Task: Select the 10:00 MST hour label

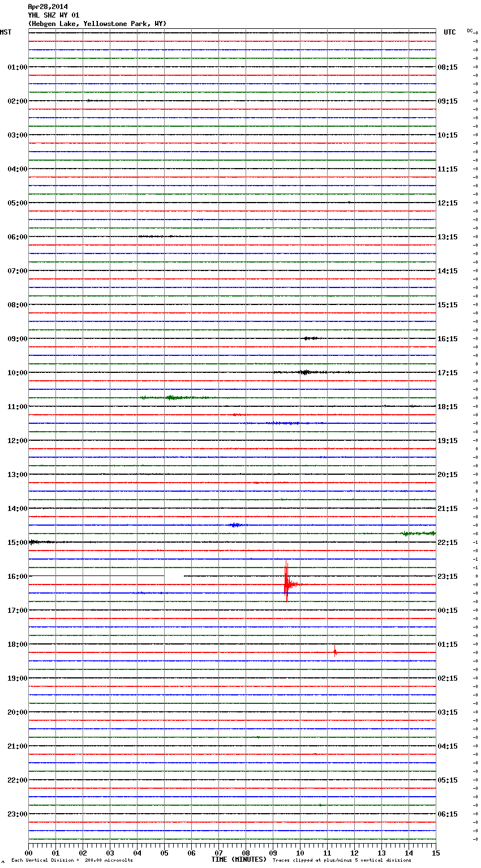Action: [17, 373]
